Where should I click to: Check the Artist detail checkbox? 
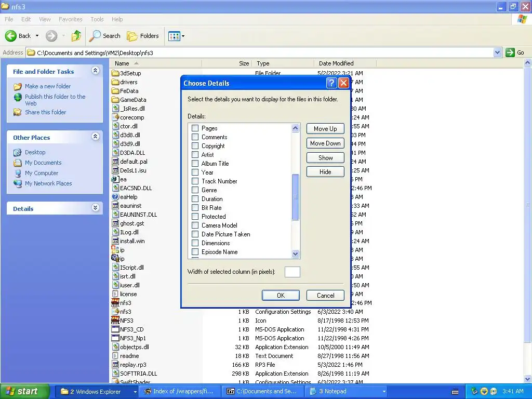195,155
